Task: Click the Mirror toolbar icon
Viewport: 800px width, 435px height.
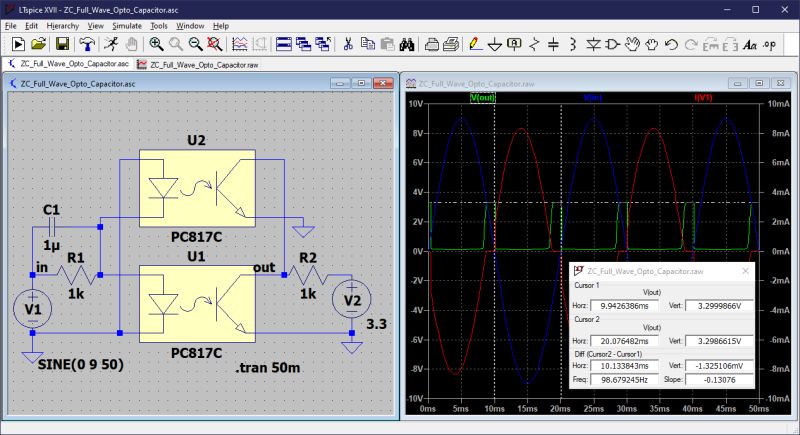Action: (x=730, y=44)
